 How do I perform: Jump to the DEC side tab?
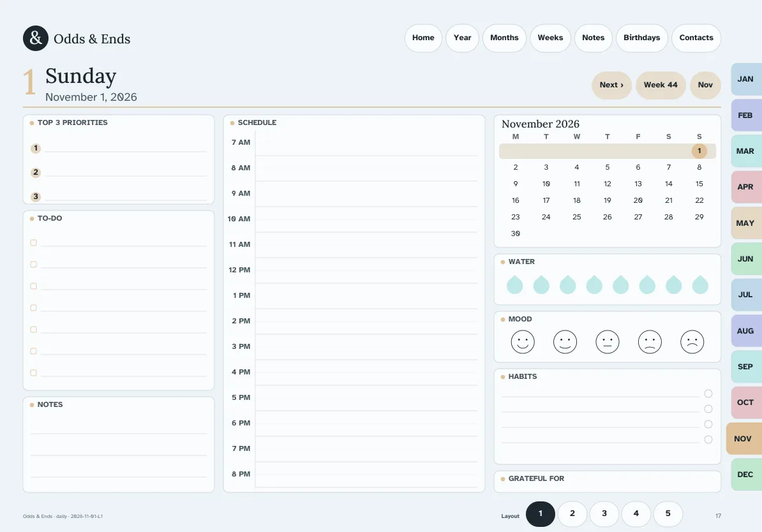747,475
